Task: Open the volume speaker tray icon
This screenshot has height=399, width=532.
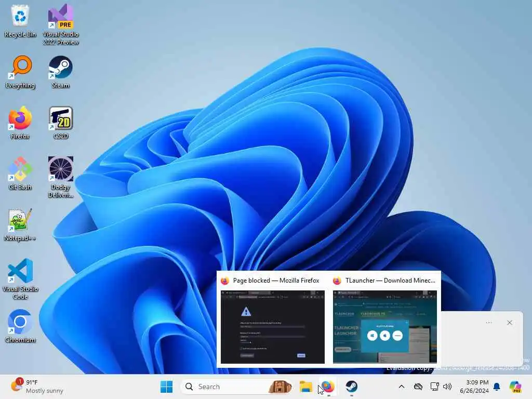Action: [x=447, y=387]
